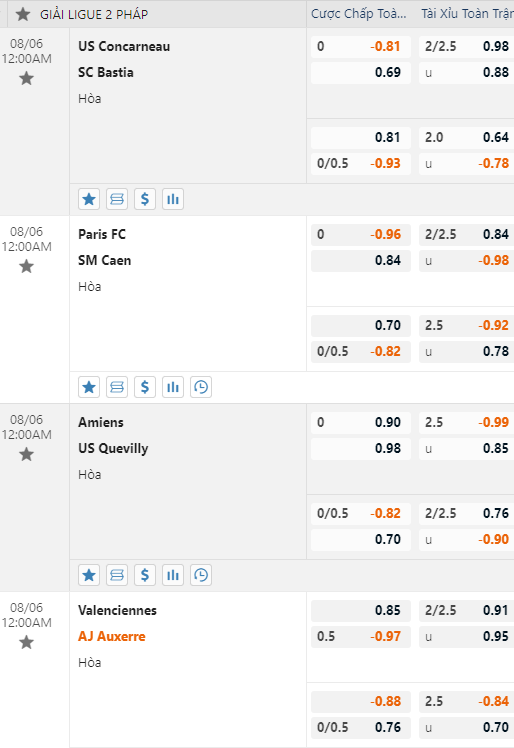Open statistics chart icon for US Concarneau match
Screen dimensions: 514x748
click(x=173, y=199)
